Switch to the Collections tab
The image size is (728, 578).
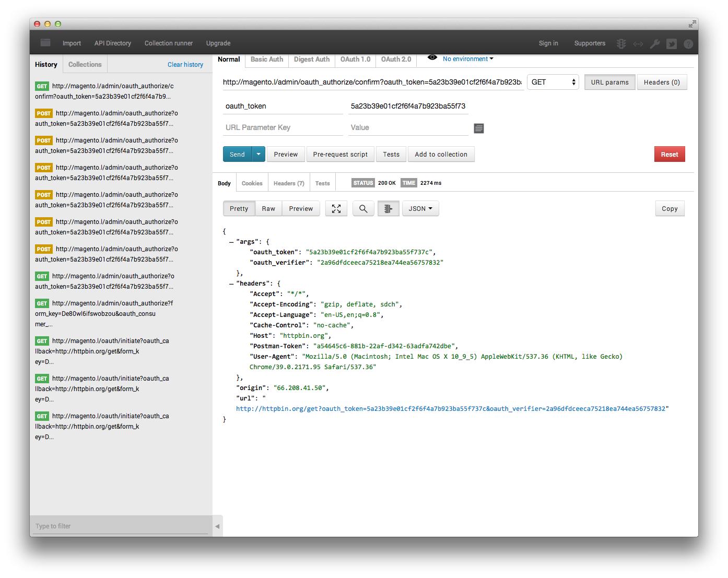click(85, 64)
